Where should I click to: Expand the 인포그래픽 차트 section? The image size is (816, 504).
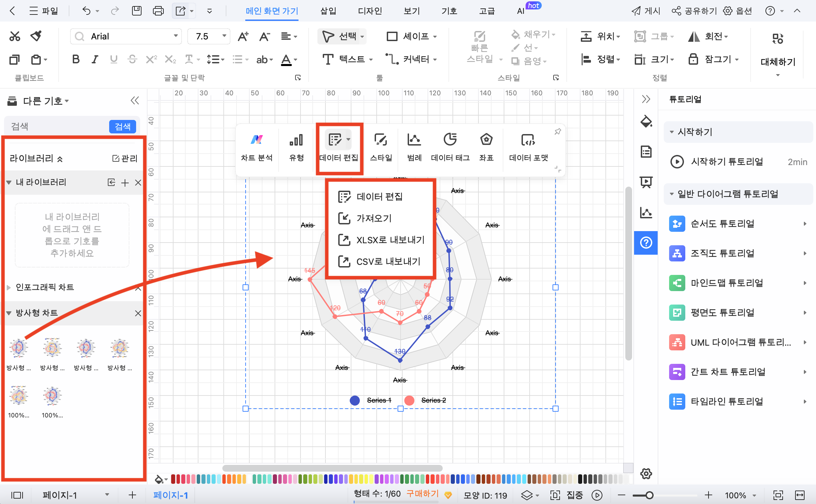click(9, 287)
